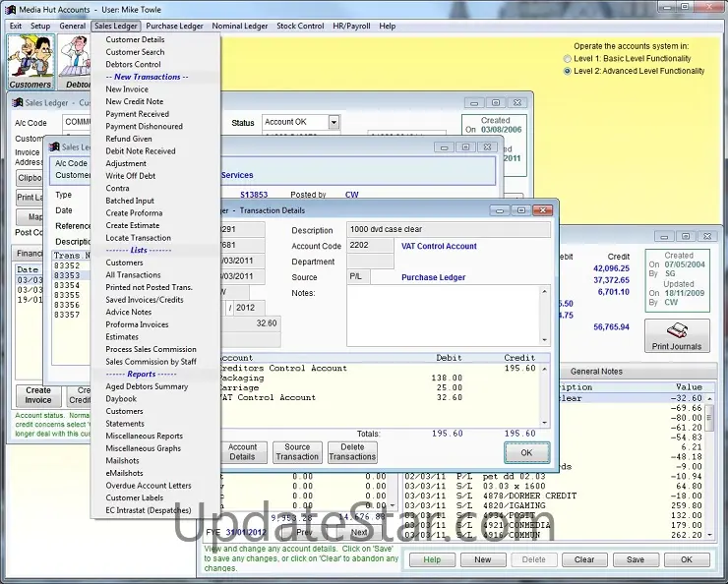Click the Media Hut Accounts title bar icon

click(x=10, y=9)
